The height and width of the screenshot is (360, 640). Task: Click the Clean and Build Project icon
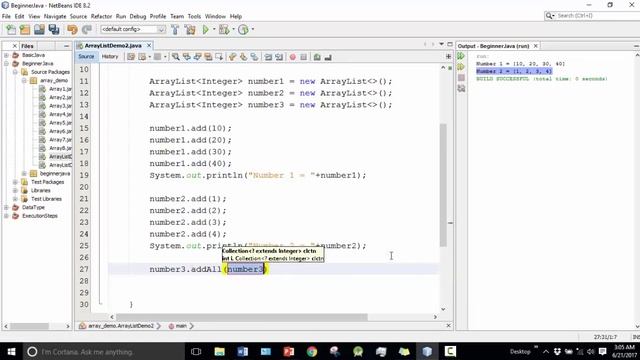[190, 29]
